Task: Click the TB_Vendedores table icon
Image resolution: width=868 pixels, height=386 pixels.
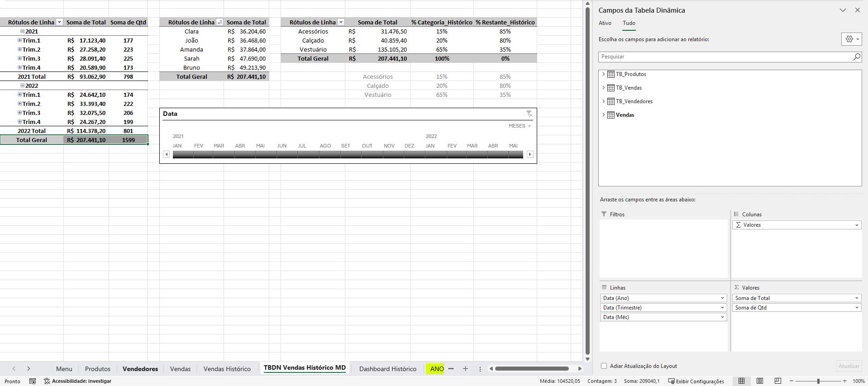Action: click(x=611, y=101)
